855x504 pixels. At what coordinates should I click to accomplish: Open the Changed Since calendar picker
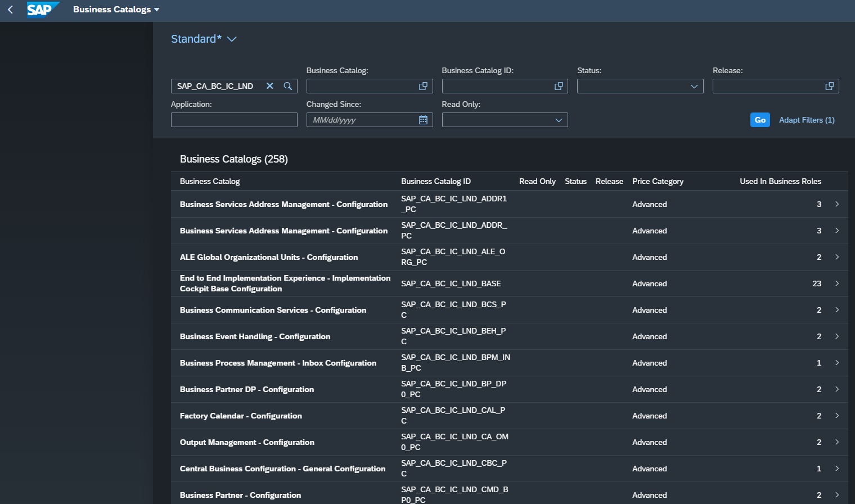pos(424,120)
